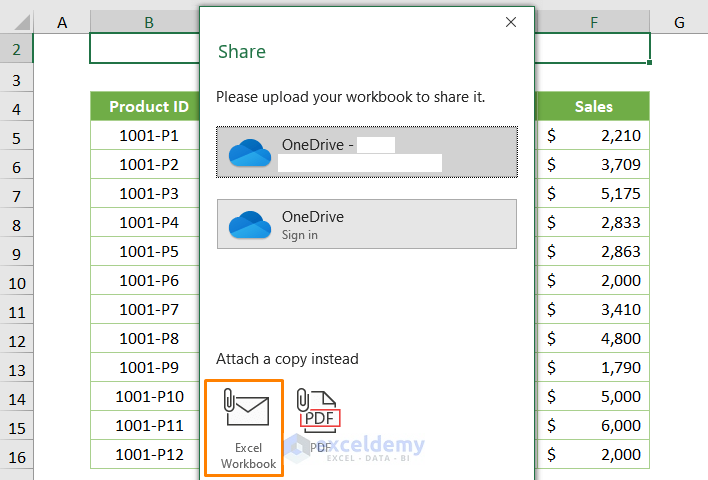The image size is (708, 480).
Task: Select the personal OneDrive account option
Action: pyautogui.click(x=366, y=152)
